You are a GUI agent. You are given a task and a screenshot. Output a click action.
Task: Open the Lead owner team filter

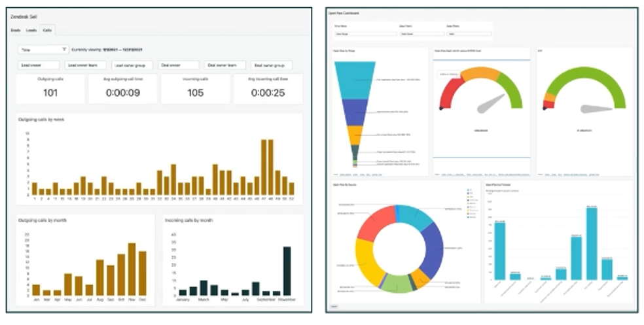(86, 65)
